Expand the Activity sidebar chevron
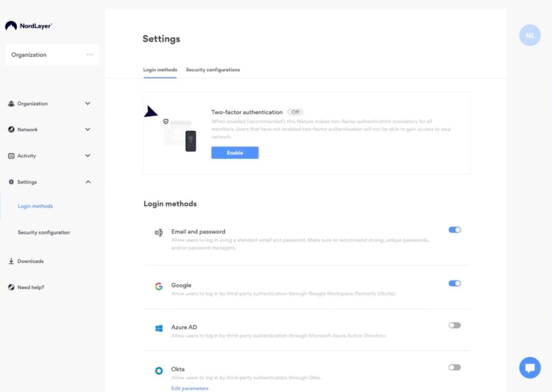This screenshot has width=552, height=392. pos(88,156)
